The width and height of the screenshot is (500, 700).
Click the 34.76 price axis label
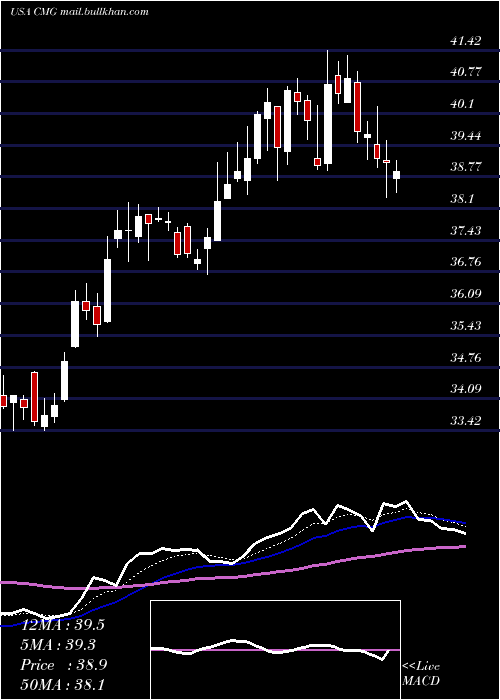tap(466, 358)
